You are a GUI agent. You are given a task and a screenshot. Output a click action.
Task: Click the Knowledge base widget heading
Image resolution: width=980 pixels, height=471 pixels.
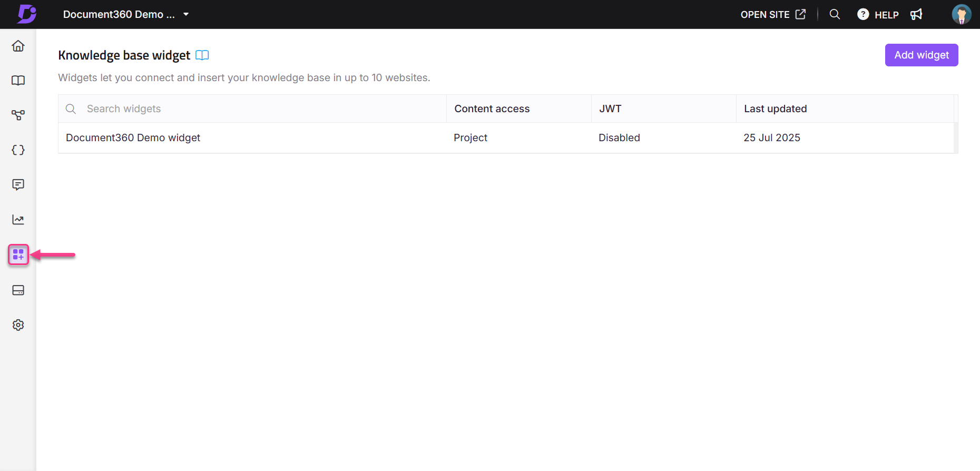point(124,55)
